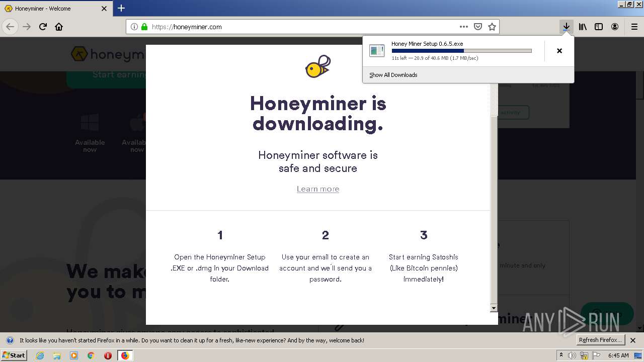
Task: Open Windows Explorer folder in taskbar
Action: point(57,355)
